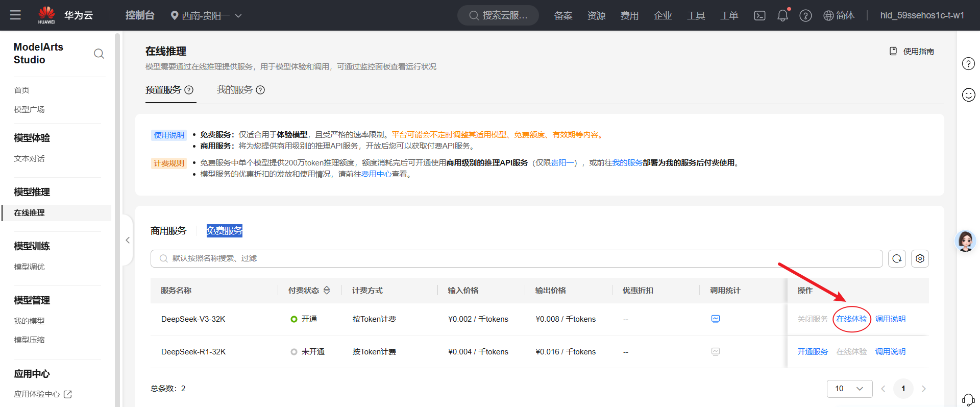Go to 首页 in sidebar
Image resolution: width=980 pixels, height=407 pixels.
21,90
